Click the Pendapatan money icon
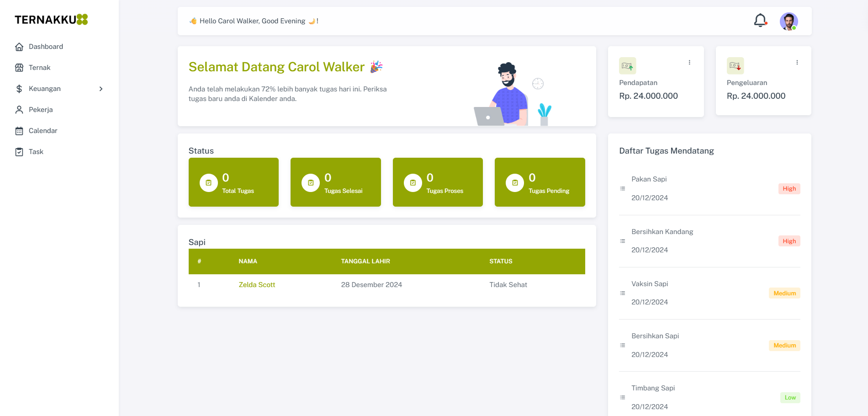Screen dimensions: 868x416 pyautogui.click(x=627, y=66)
